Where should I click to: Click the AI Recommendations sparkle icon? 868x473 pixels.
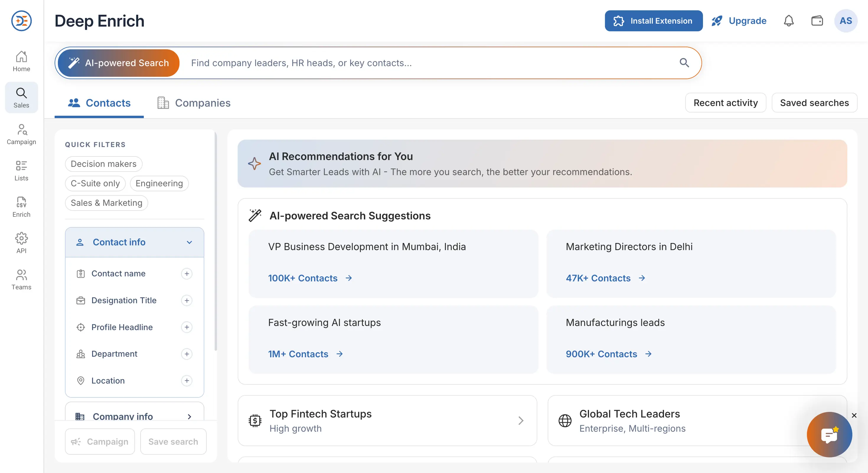pos(254,164)
